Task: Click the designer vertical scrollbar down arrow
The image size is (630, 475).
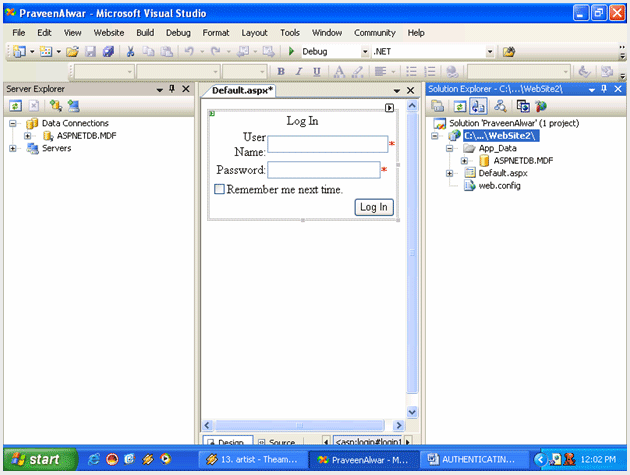Action: [x=412, y=412]
